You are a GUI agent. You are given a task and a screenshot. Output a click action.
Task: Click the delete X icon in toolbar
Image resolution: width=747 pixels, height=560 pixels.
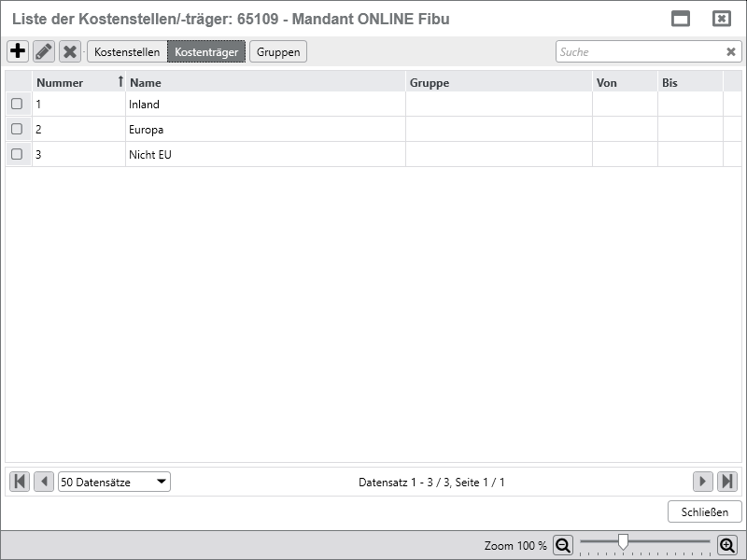pos(69,52)
